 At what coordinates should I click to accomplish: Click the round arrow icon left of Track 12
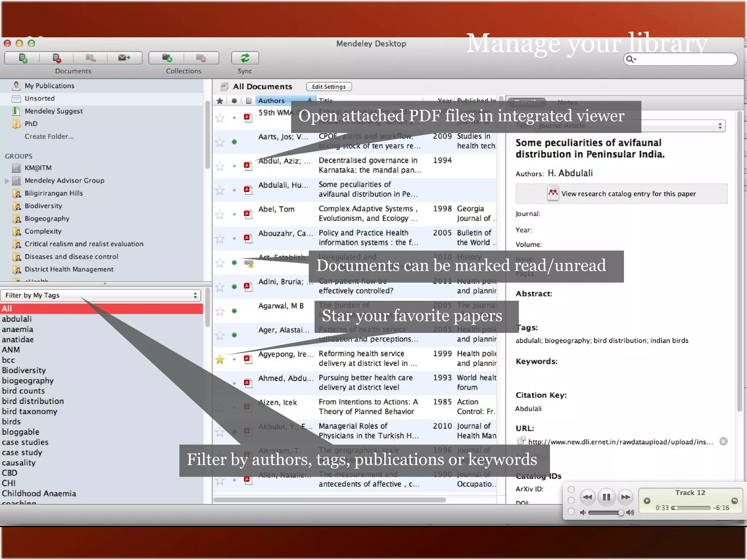tap(647, 501)
